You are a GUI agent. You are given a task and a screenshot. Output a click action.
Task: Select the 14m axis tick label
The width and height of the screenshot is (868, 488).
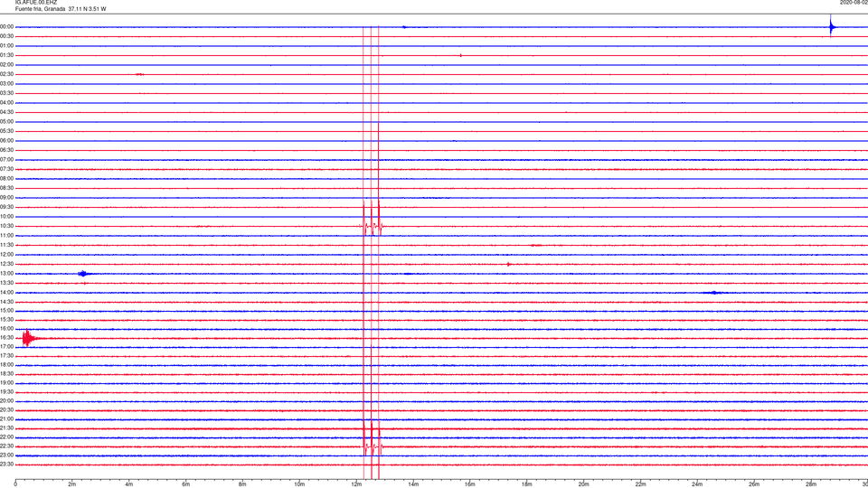(413, 484)
